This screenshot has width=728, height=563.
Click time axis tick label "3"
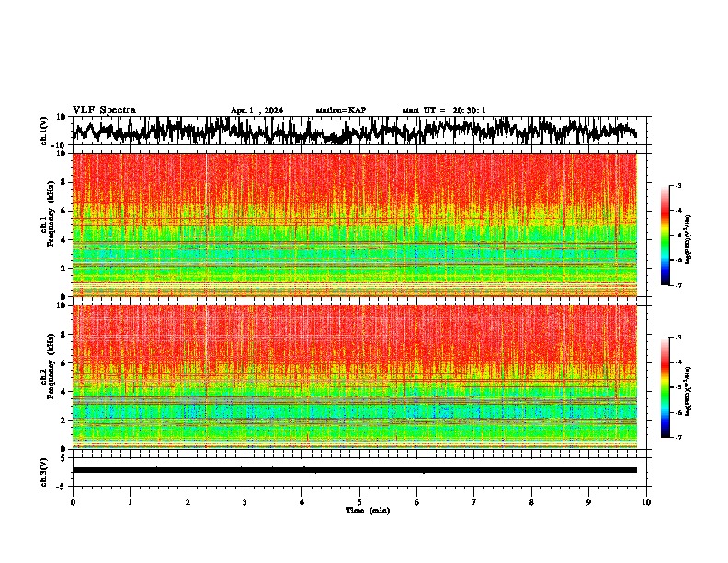point(245,502)
